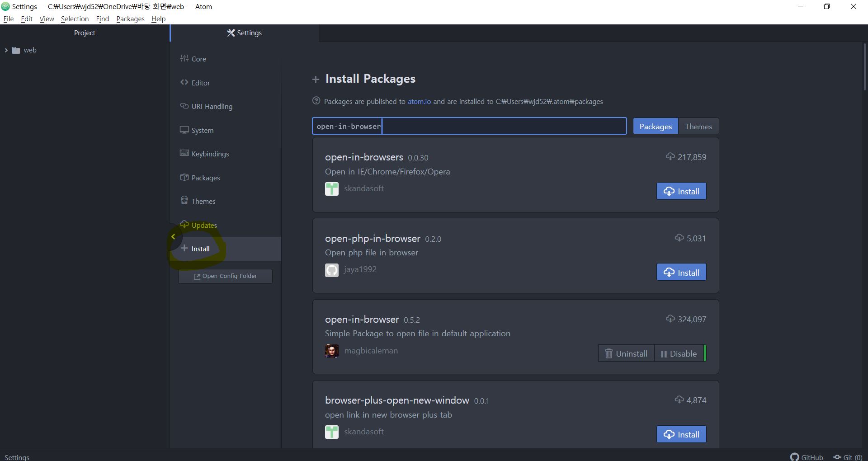
Task: Click the Install Packages heading plus icon
Action: (316, 80)
